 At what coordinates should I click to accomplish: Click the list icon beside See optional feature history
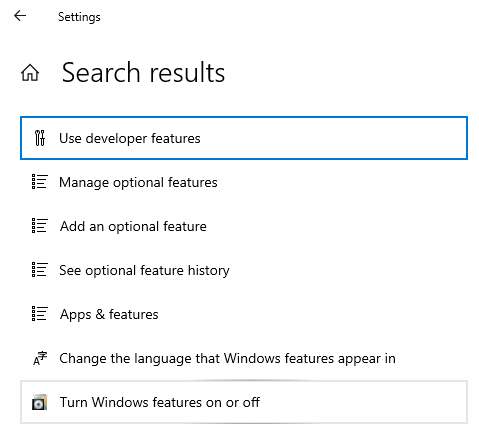pos(40,270)
